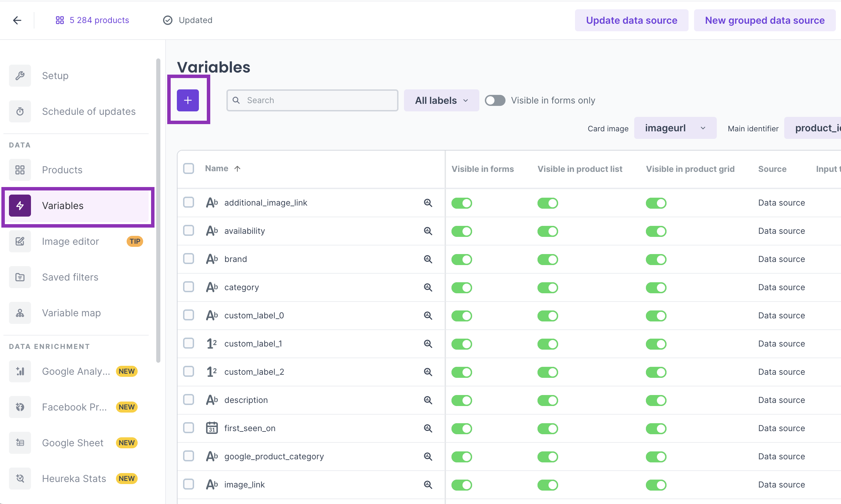The image size is (841, 504).
Task: Click Update data source button
Action: pyautogui.click(x=631, y=20)
